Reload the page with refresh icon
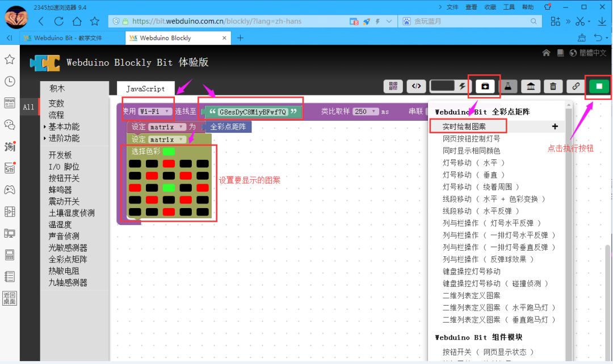Screen dimensions: 613x364 pyautogui.click(x=58, y=21)
